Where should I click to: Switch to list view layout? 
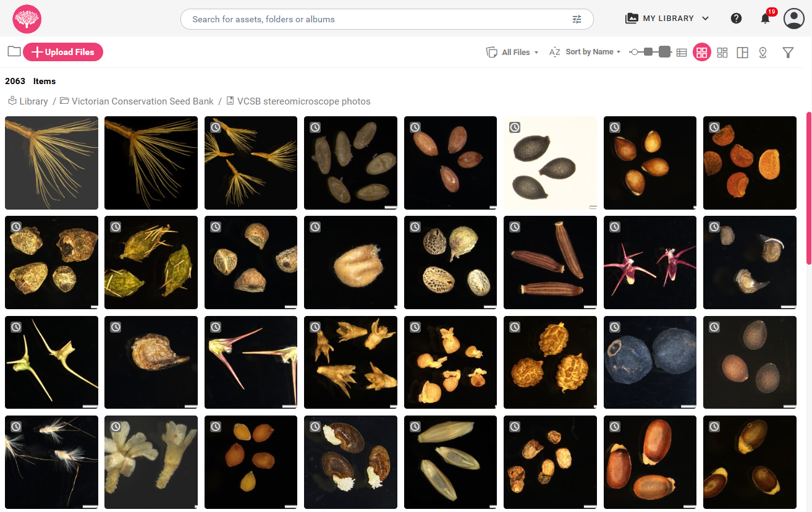682,53
